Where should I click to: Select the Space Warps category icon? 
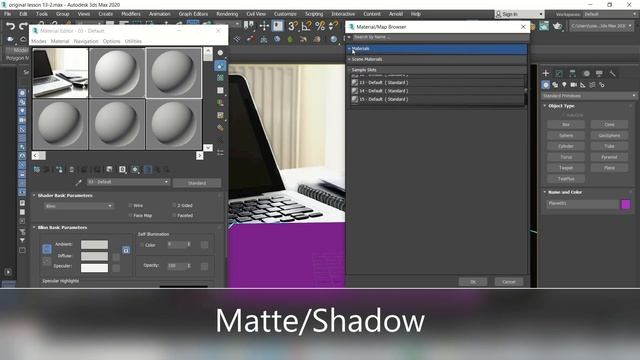[x=592, y=85]
